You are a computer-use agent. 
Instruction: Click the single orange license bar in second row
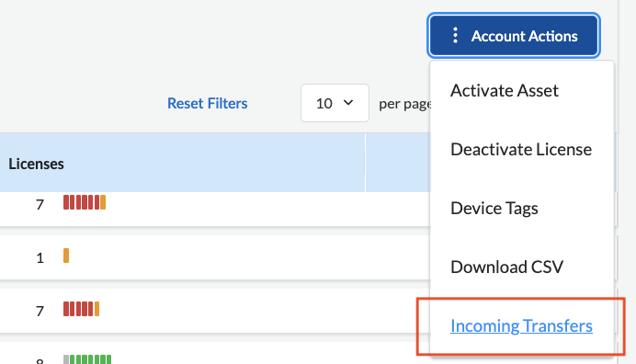(66, 256)
